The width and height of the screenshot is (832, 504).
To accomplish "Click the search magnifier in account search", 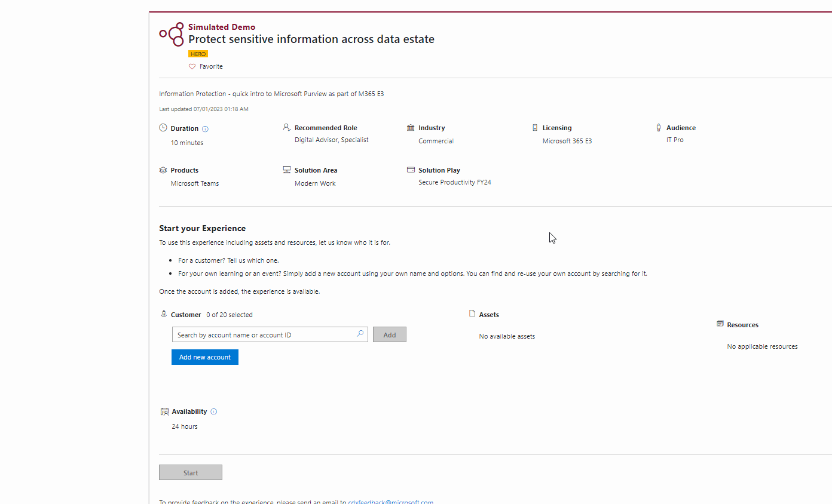I will pyautogui.click(x=360, y=334).
